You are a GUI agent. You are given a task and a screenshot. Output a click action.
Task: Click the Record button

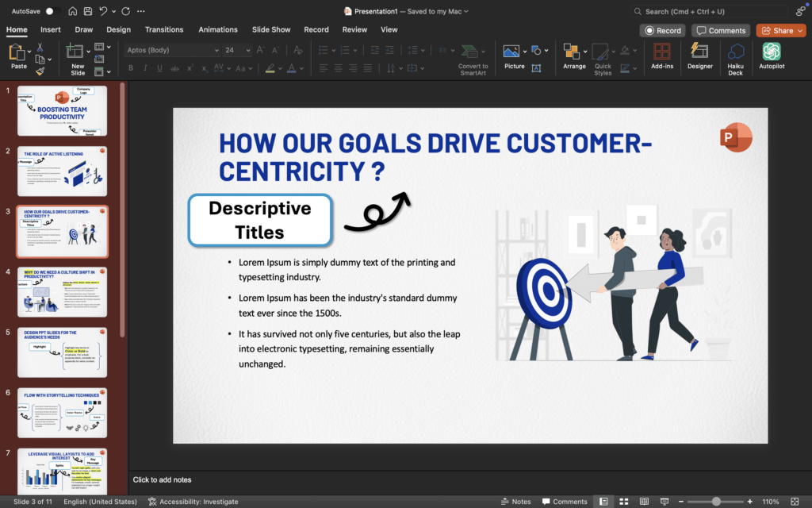point(663,30)
